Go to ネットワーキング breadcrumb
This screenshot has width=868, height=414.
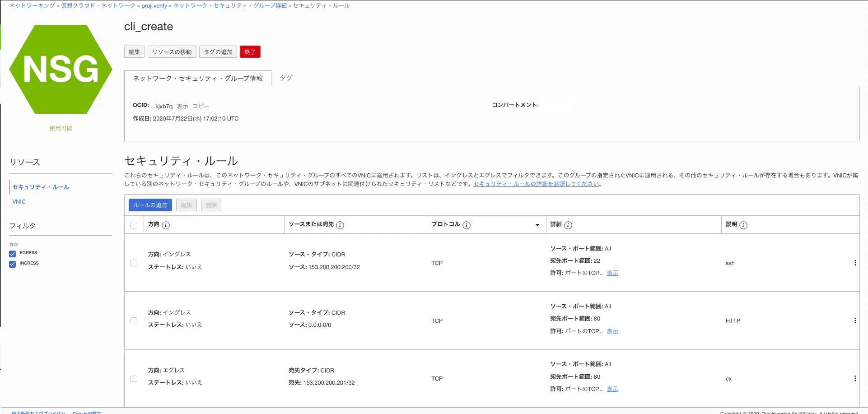coord(32,5)
